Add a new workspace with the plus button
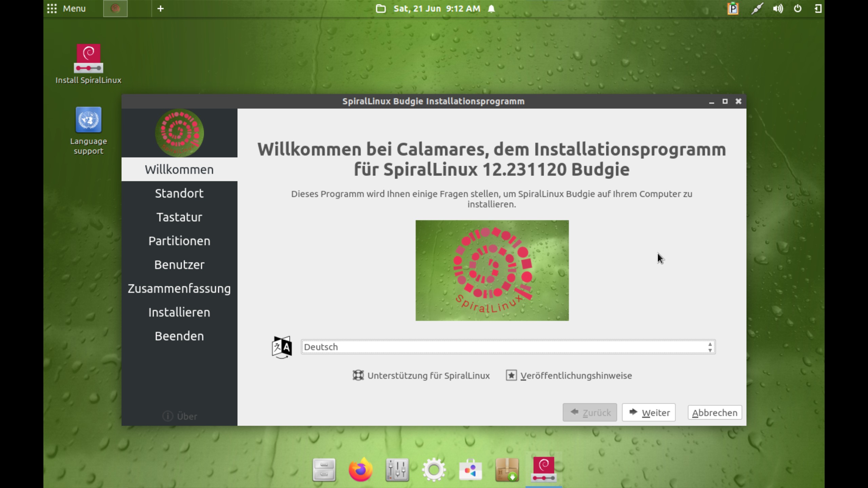 tap(161, 8)
